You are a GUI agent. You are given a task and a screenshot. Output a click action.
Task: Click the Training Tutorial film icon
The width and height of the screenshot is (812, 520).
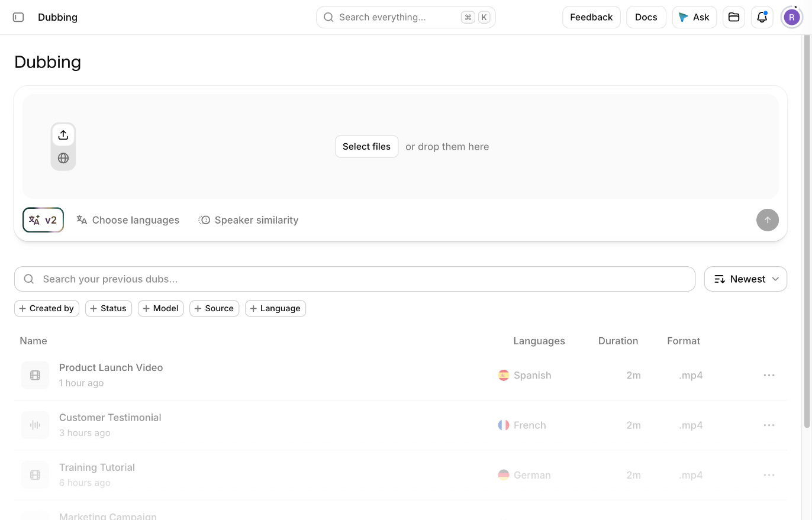click(35, 475)
